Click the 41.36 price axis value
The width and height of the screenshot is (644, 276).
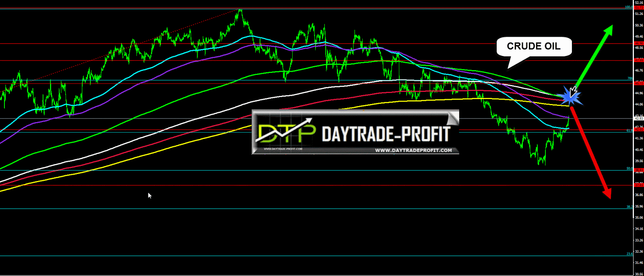639,138
